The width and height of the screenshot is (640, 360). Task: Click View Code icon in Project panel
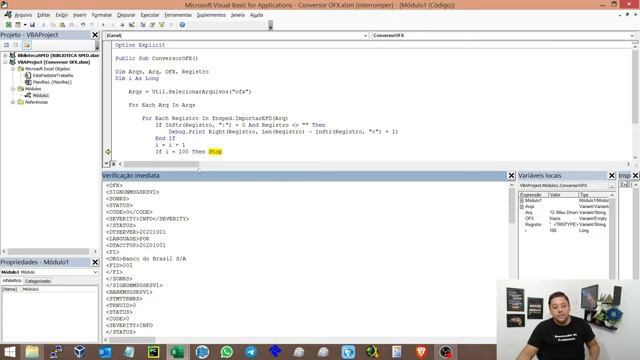[7, 45]
